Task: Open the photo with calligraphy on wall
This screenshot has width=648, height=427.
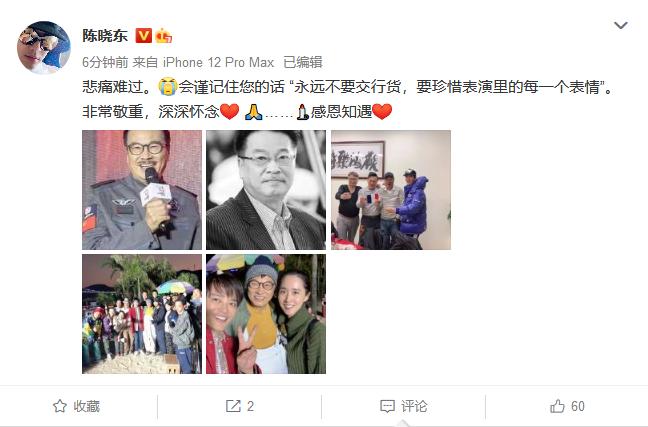Action: 391,190
